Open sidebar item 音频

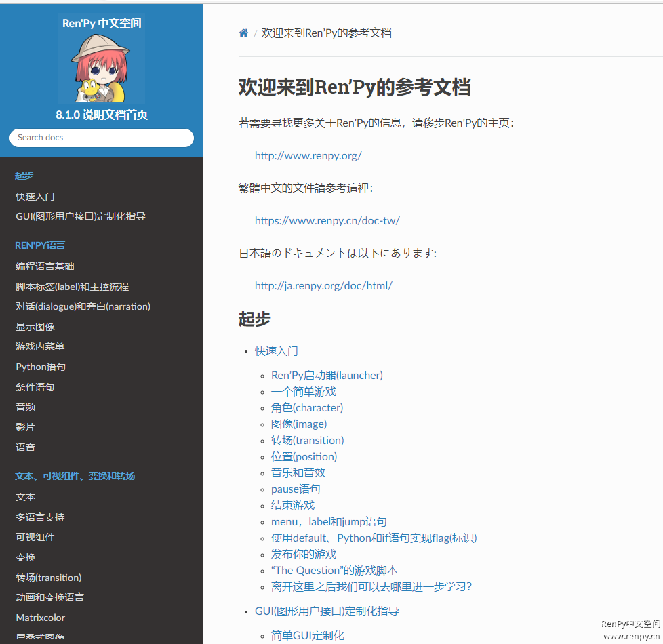25,407
